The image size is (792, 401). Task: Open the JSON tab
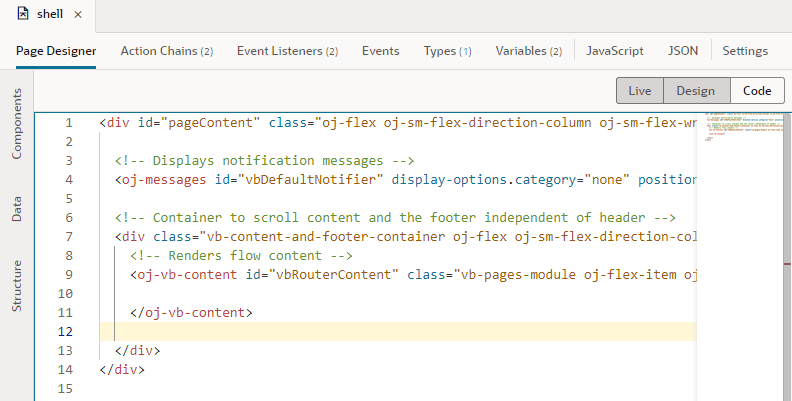click(684, 51)
